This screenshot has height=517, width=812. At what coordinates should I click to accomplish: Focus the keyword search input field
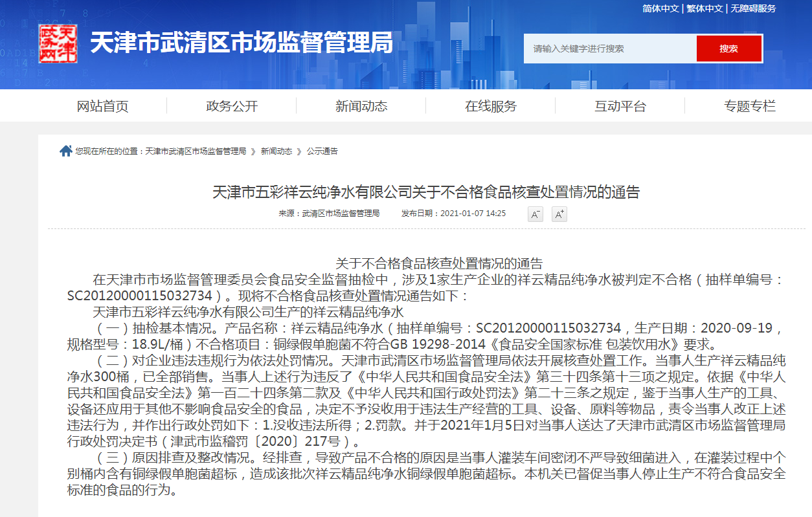pyautogui.click(x=610, y=49)
